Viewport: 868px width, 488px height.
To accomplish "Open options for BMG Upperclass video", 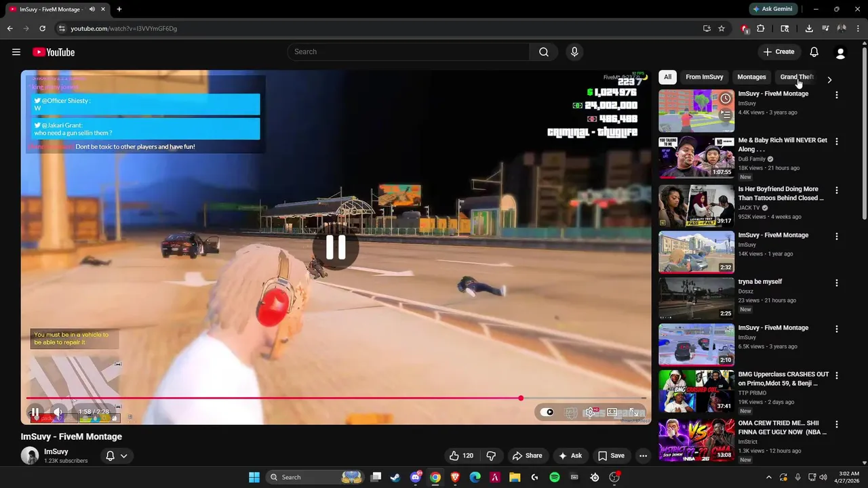I will (836, 375).
